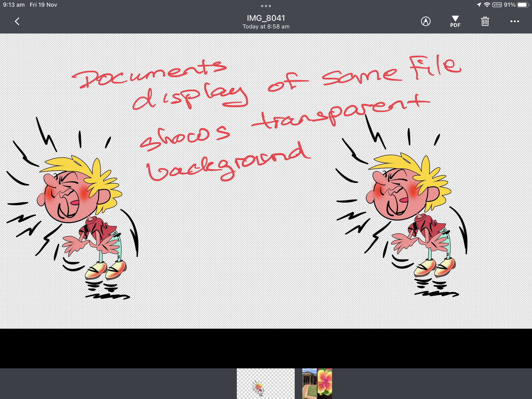Tap the 9:13 am clock

click(x=14, y=5)
